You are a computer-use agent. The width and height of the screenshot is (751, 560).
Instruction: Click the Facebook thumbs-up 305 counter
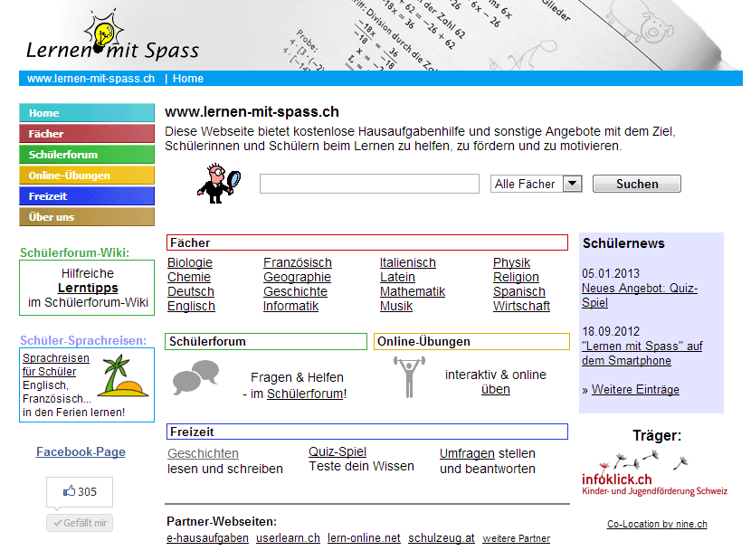tap(80, 491)
